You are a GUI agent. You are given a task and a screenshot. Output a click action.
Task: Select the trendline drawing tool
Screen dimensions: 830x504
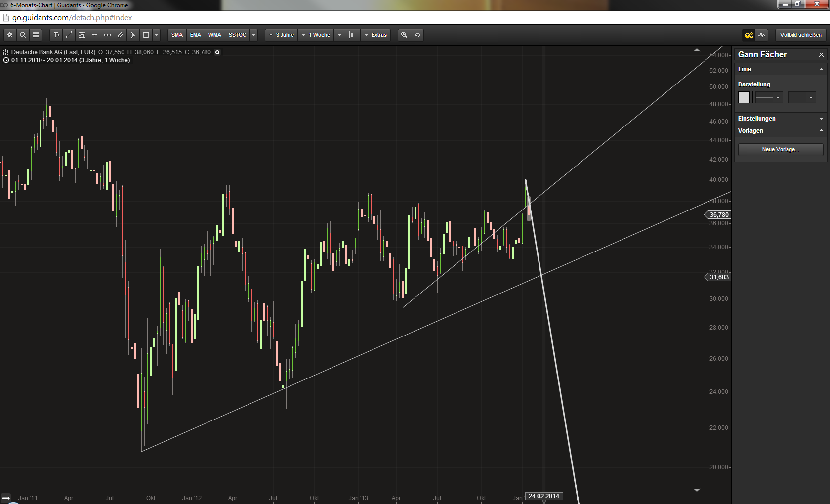pos(69,35)
